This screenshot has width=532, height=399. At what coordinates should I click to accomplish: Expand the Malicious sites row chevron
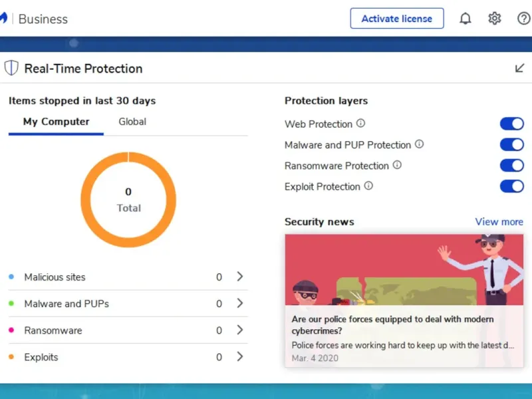pos(240,277)
